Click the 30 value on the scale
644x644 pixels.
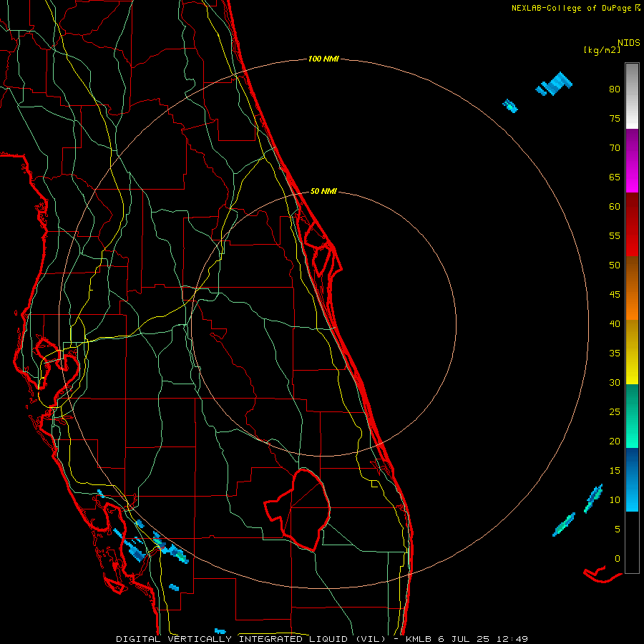(615, 383)
